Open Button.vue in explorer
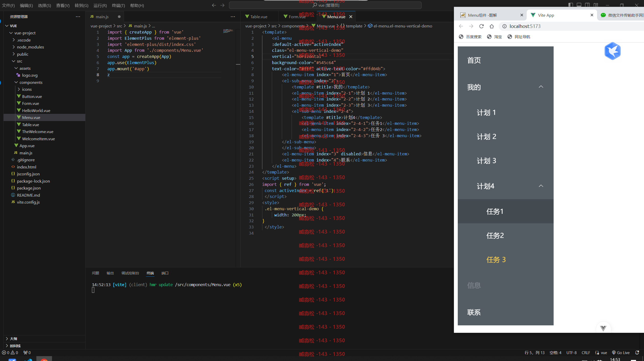This screenshot has width=644, height=361. (32, 96)
